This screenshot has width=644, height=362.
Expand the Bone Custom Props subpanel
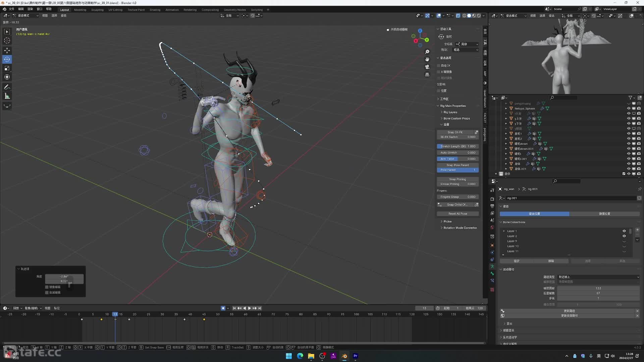tap(457, 118)
